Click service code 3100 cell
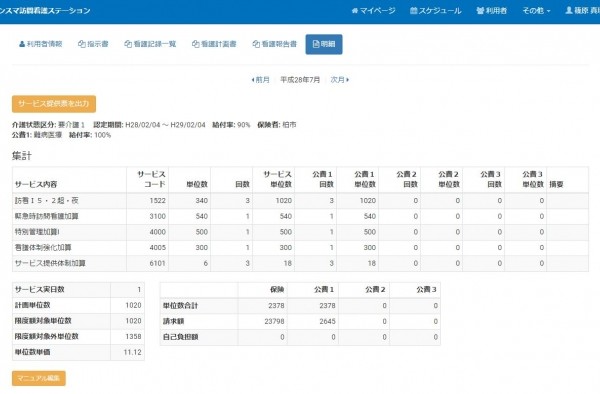The image size is (600, 394). click(148, 217)
